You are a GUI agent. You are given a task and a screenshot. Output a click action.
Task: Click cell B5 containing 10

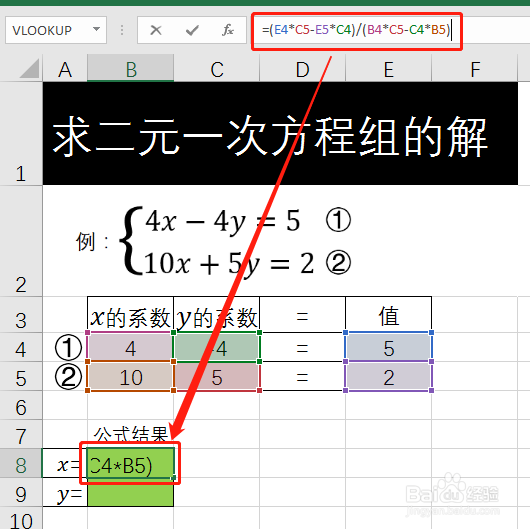130,376
